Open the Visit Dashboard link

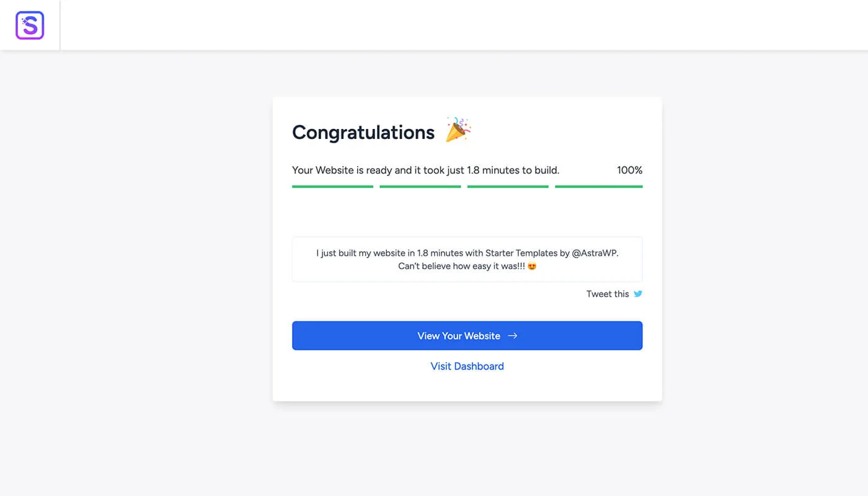click(467, 366)
